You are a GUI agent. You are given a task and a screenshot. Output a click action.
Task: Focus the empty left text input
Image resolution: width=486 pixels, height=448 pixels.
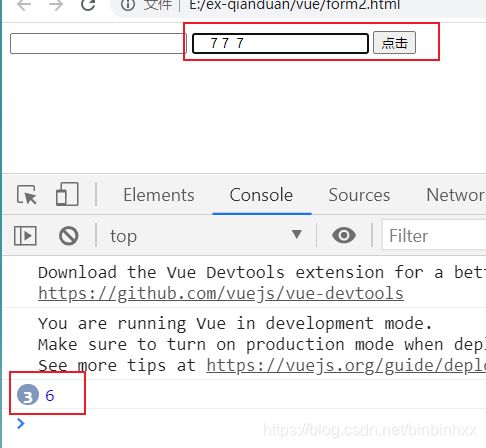pyautogui.click(x=98, y=43)
